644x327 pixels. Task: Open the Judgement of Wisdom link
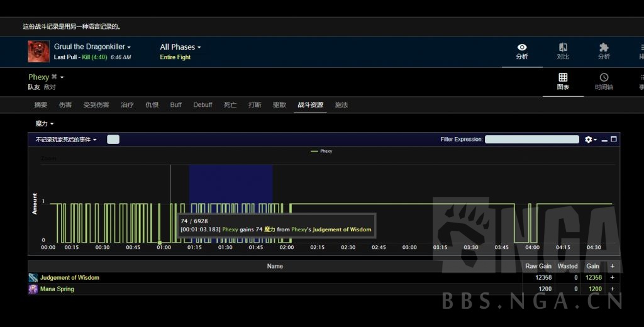[x=70, y=278]
